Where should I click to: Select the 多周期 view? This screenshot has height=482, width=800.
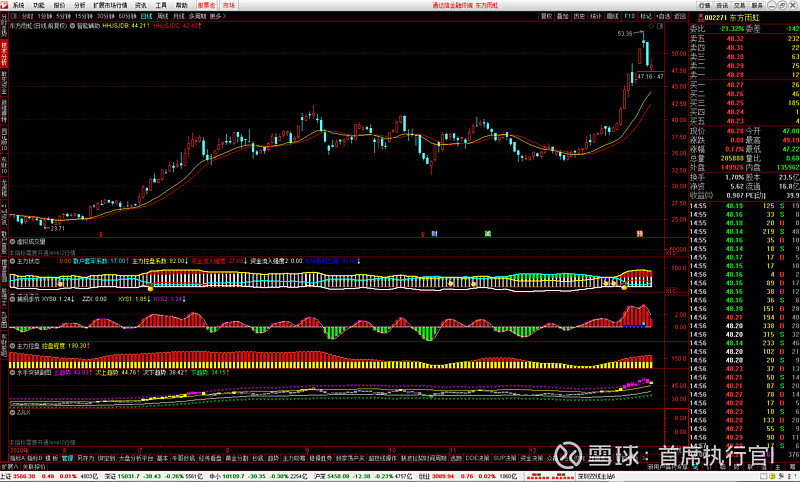point(197,16)
